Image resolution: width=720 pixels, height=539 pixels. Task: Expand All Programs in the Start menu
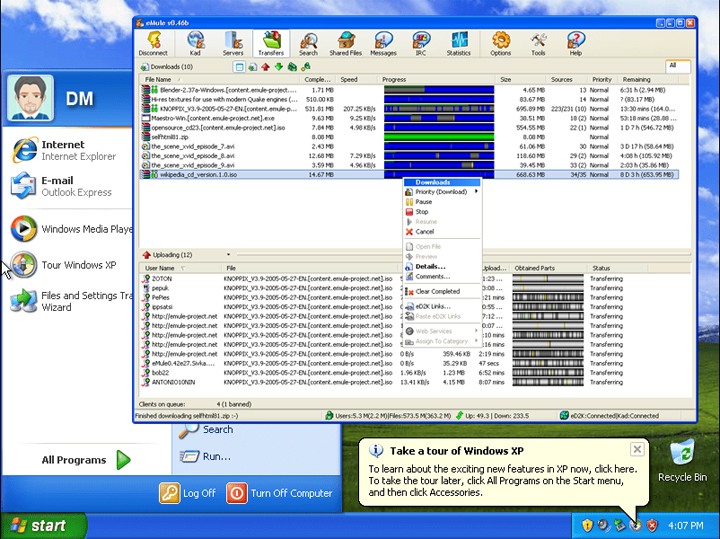86,460
